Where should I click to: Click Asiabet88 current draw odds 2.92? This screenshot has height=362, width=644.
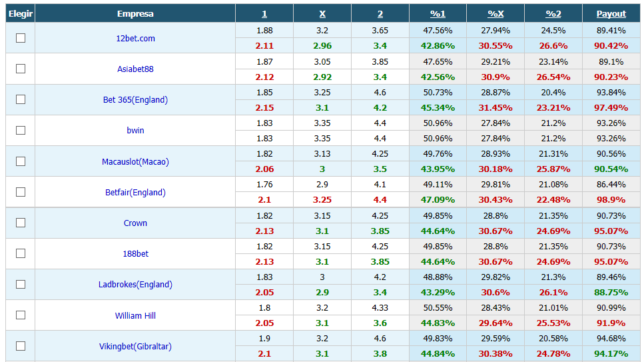[322, 77]
